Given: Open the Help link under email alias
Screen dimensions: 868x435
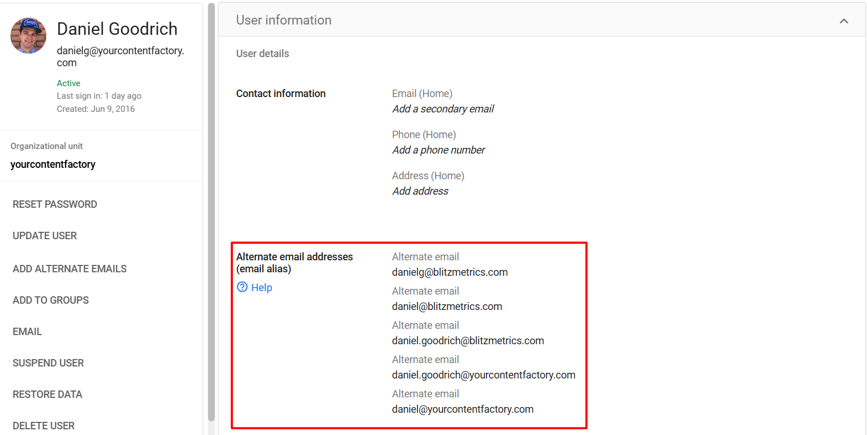Looking at the screenshot, I should [261, 287].
